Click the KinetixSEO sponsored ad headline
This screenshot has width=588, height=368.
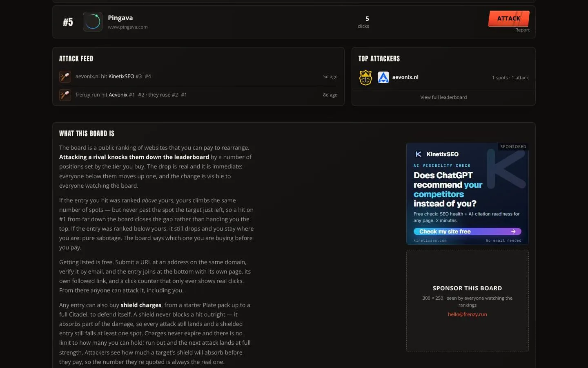(x=448, y=189)
